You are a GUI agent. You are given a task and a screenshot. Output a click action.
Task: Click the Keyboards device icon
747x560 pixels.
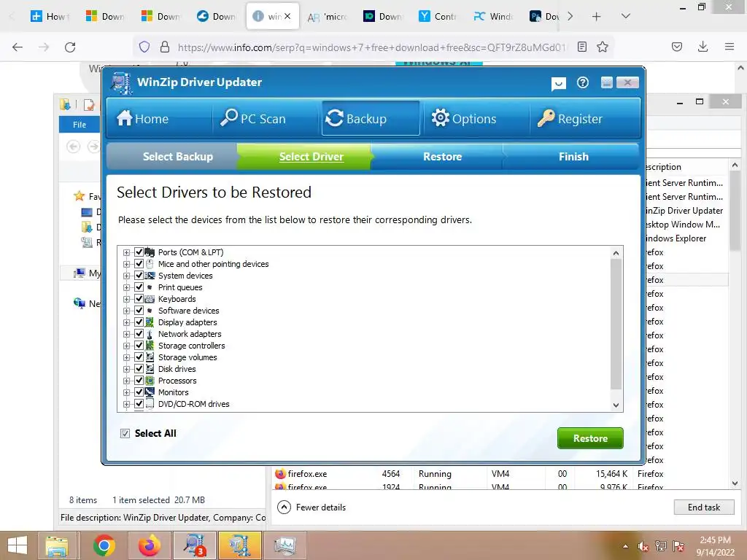(150, 298)
